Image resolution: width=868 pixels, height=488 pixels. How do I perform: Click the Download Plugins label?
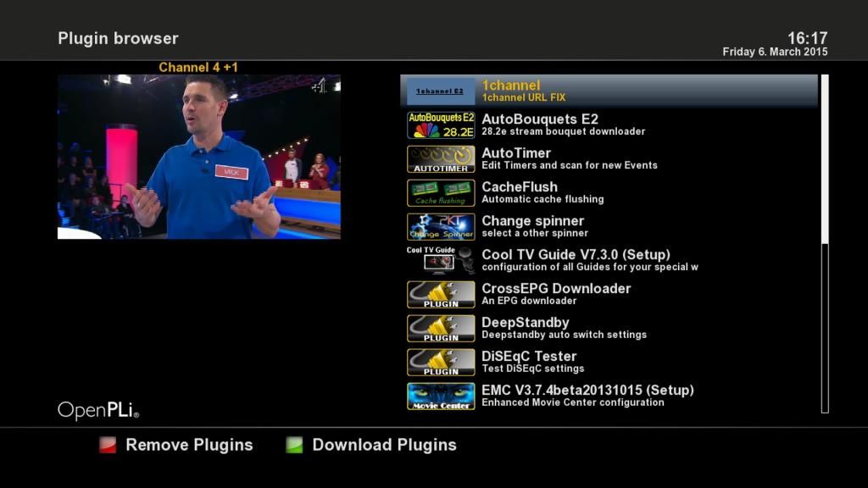tap(384, 445)
